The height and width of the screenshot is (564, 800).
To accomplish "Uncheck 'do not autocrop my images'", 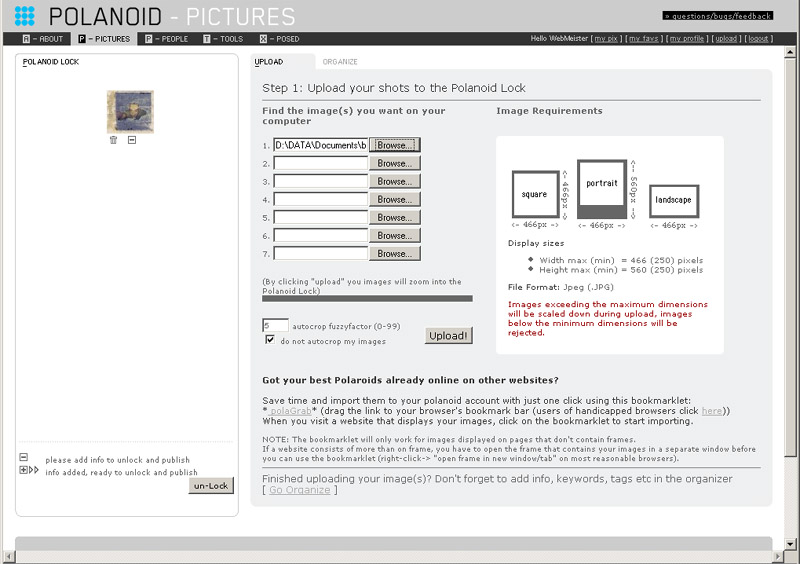I will coord(270,339).
